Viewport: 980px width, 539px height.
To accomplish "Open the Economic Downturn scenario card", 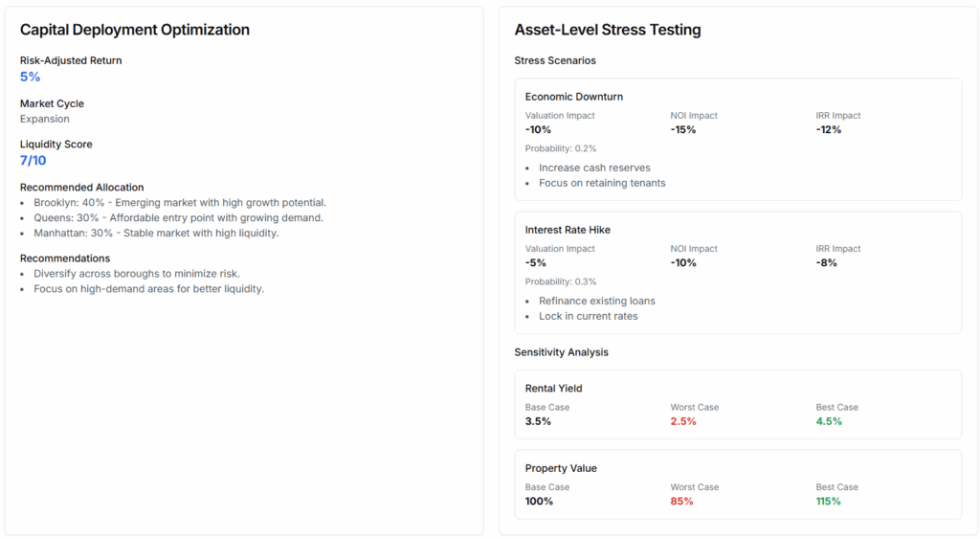I will (x=738, y=140).
